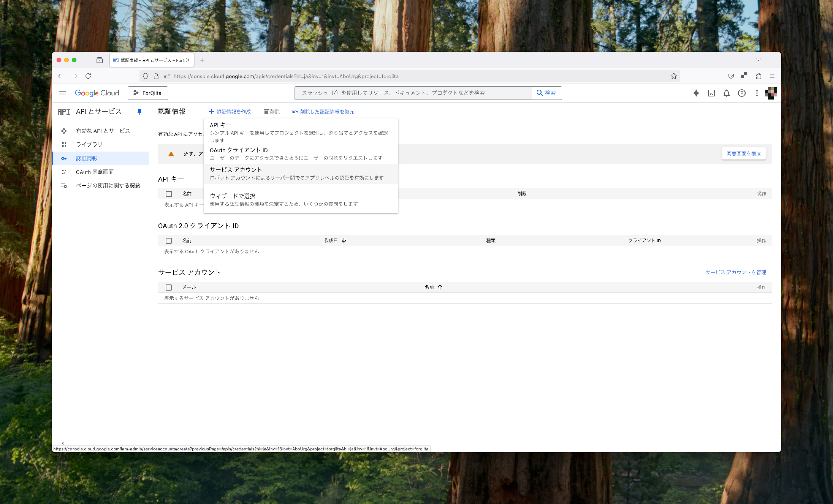
Task: Reload the page with the refresh icon
Action: click(x=88, y=76)
